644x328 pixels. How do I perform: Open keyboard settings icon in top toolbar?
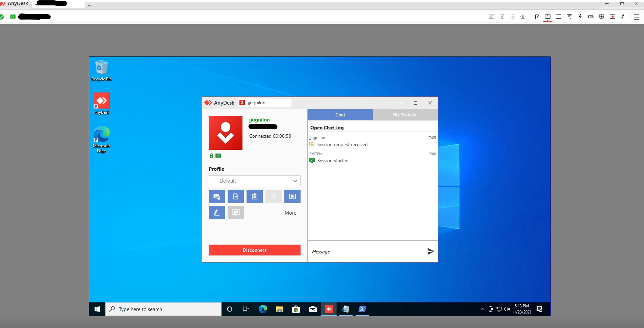pyautogui.click(x=591, y=17)
